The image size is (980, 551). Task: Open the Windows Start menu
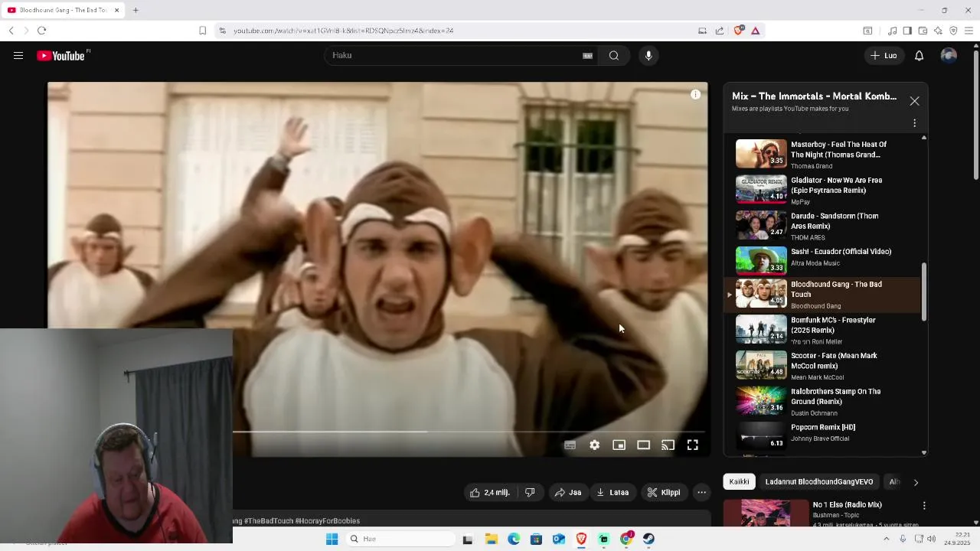332,539
